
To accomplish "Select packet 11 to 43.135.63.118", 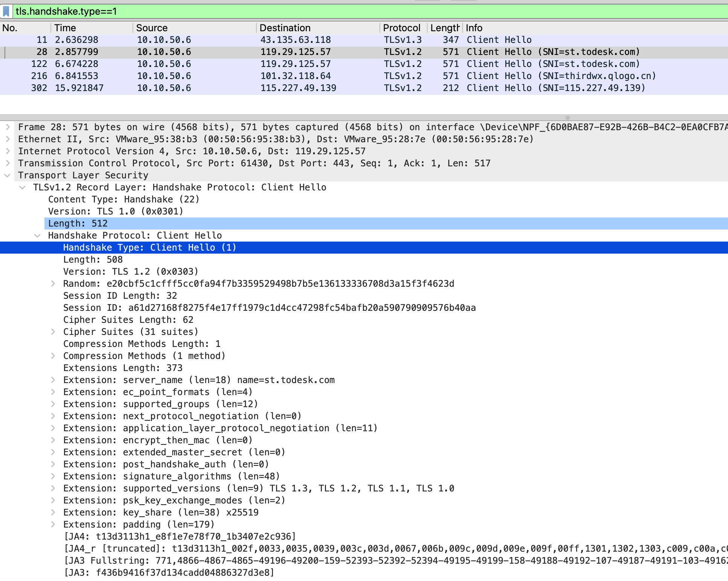I will pyautogui.click(x=364, y=40).
